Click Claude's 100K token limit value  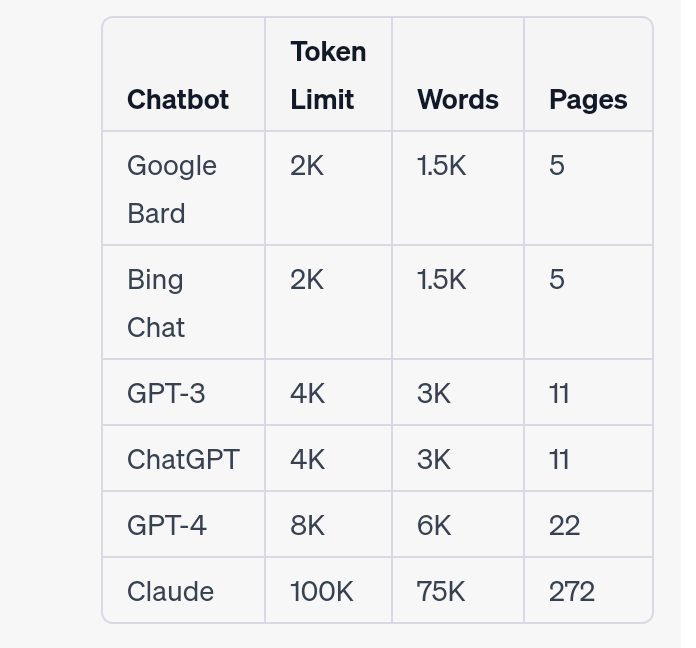(x=322, y=591)
